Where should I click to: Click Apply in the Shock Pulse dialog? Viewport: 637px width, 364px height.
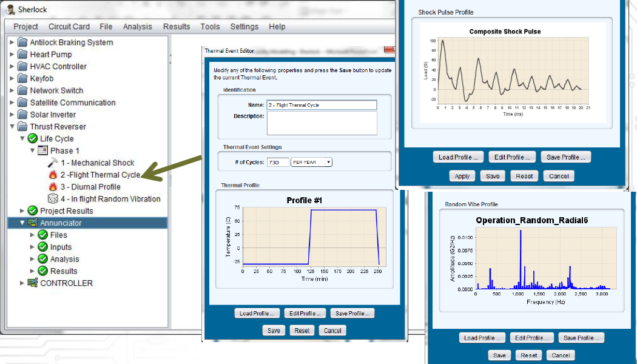point(462,176)
